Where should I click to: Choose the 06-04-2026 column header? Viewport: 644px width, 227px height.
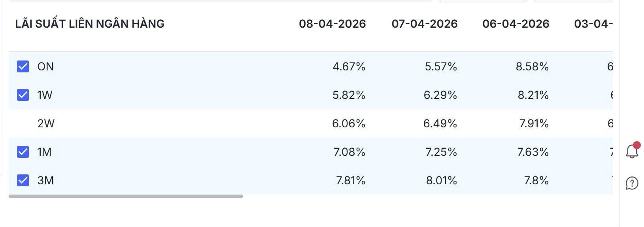click(x=516, y=24)
